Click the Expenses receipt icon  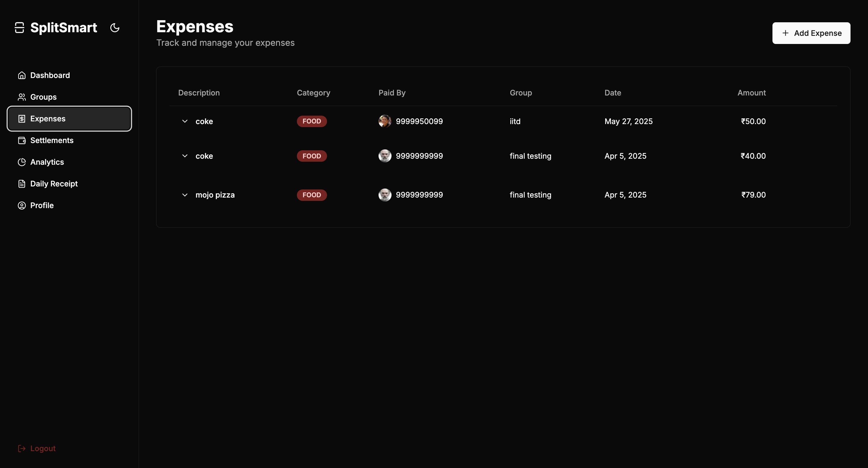pos(22,119)
